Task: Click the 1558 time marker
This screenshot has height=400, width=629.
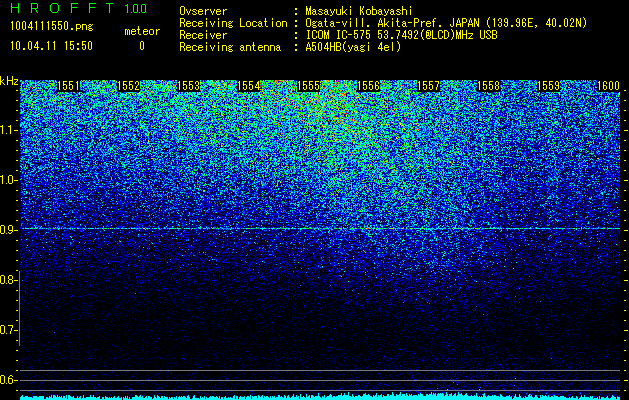Action: [489, 86]
